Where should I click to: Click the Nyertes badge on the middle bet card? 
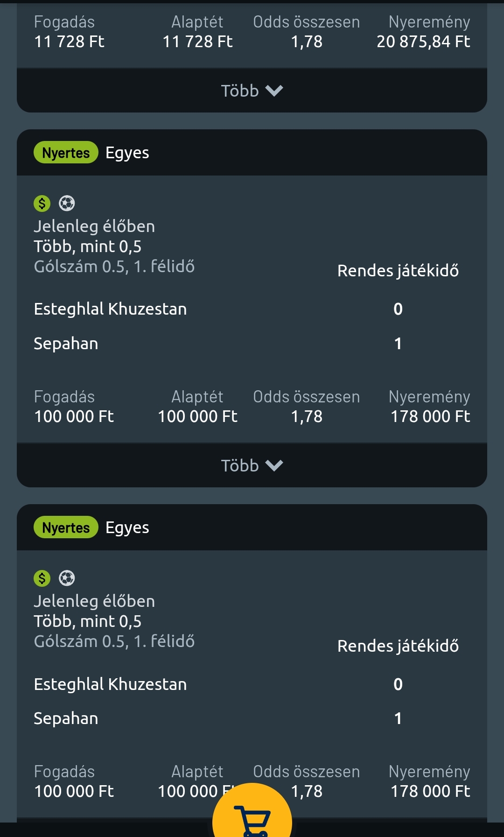coord(66,153)
